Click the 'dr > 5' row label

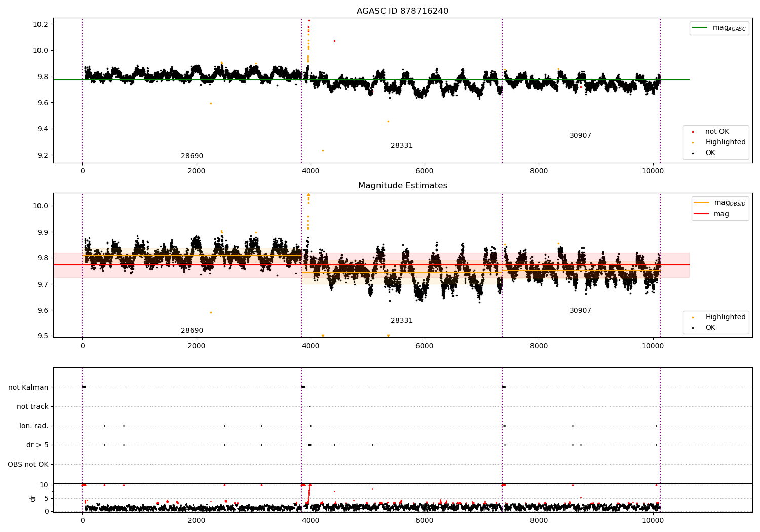pos(37,445)
